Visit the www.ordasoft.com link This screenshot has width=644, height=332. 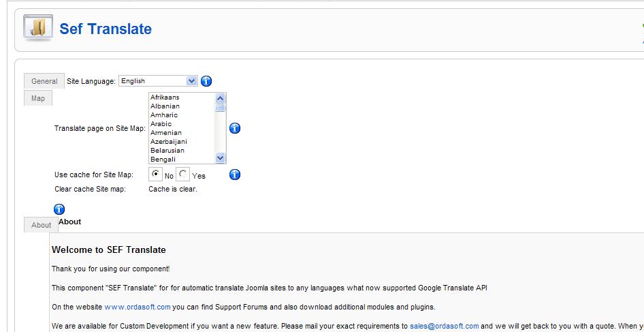click(x=138, y=307)
